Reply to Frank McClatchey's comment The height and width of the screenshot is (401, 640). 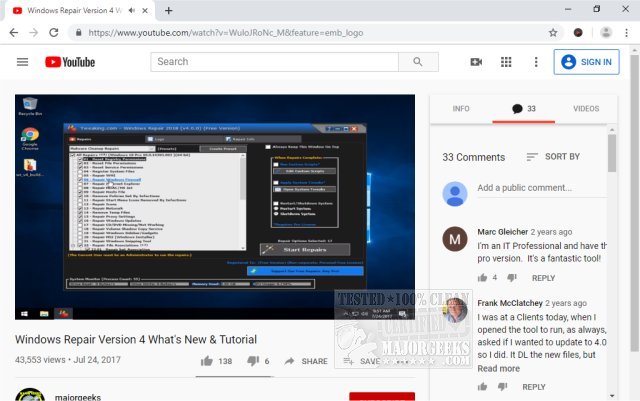tap(533, 387)
